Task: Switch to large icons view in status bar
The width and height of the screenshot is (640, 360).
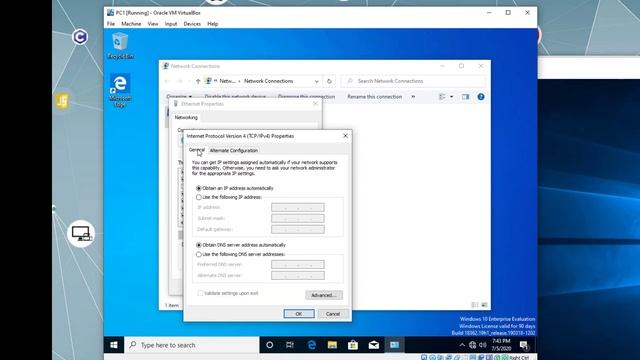Action: point(484,305)
